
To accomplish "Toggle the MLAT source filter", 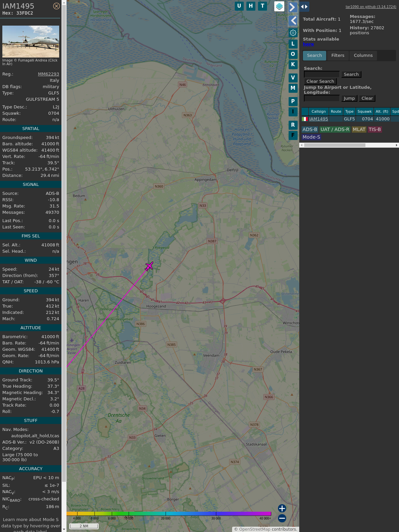I will coord(359,129).
